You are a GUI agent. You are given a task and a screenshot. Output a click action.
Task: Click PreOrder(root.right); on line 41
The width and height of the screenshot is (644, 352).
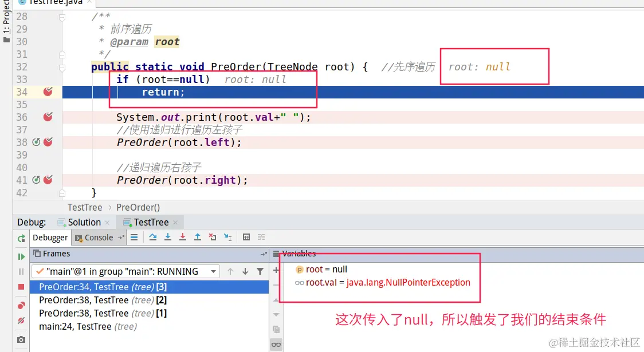click(x=182, y=180)
